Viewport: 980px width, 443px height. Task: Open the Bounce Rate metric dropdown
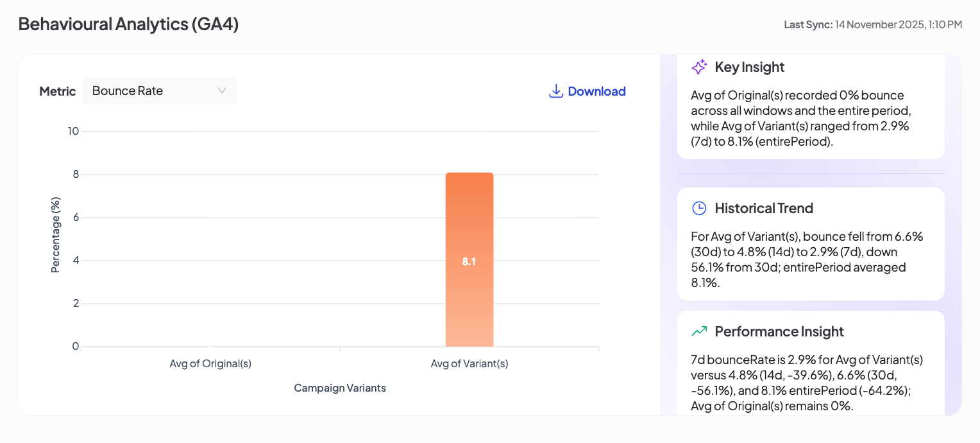click(x=159, y=91)
